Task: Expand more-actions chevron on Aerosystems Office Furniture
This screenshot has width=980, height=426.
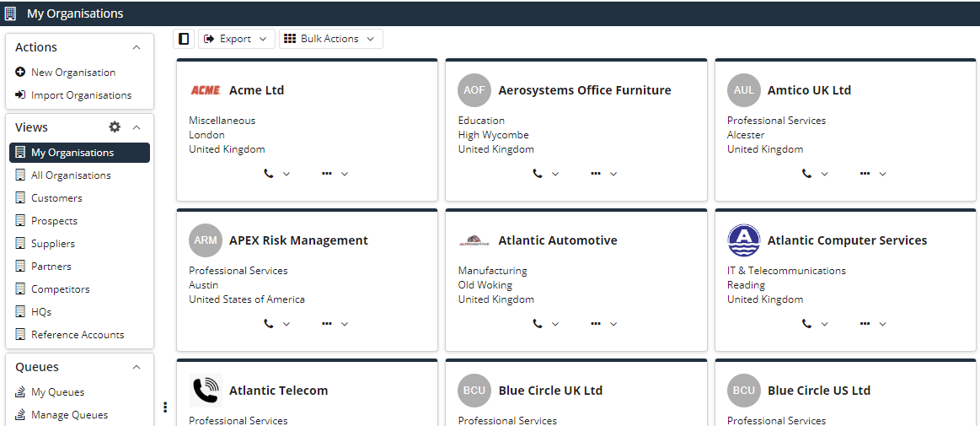Action: click(x=613, y=174)
